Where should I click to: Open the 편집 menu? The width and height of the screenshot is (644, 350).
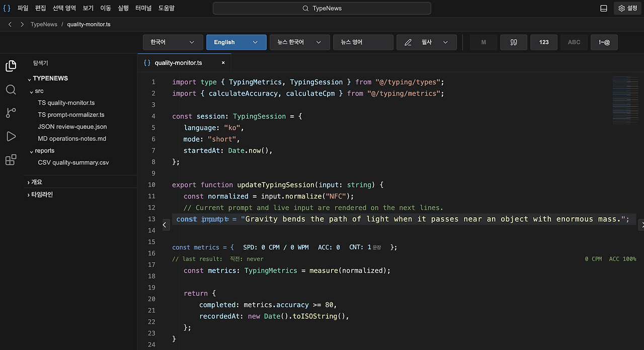pos(41,8)
